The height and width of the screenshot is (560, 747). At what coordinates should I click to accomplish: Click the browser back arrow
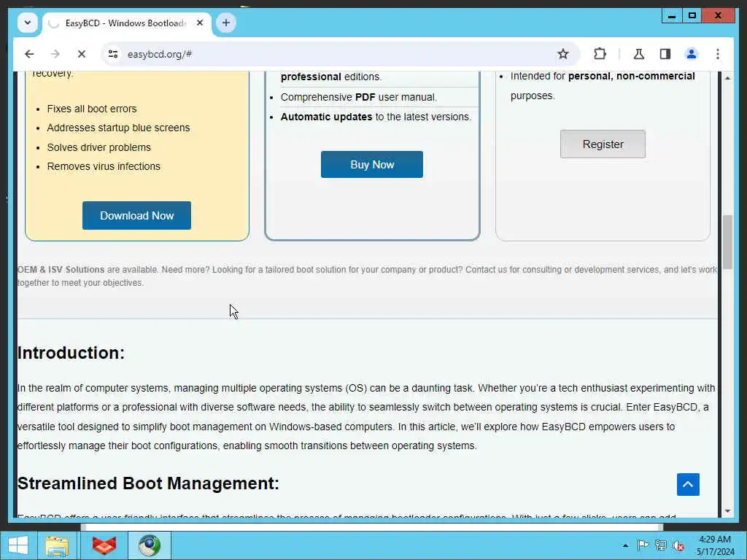tap(29, 54)
